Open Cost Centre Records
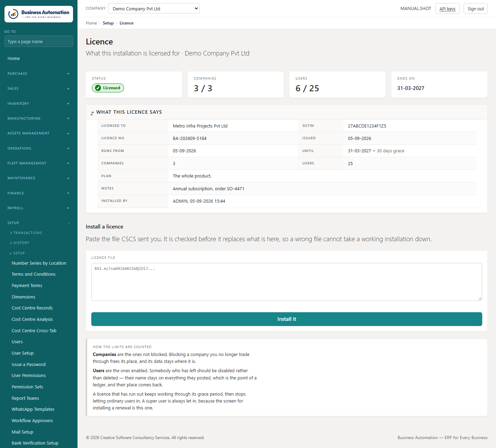496x448 pixels. click(x=32, y=308)
